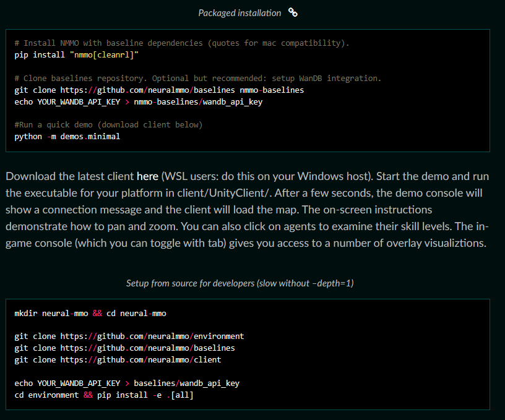The height and width of the screenshot is (420, 505).
Task: Click the "python -m demos.minimal" command
Action: click(x=67, y=137)
